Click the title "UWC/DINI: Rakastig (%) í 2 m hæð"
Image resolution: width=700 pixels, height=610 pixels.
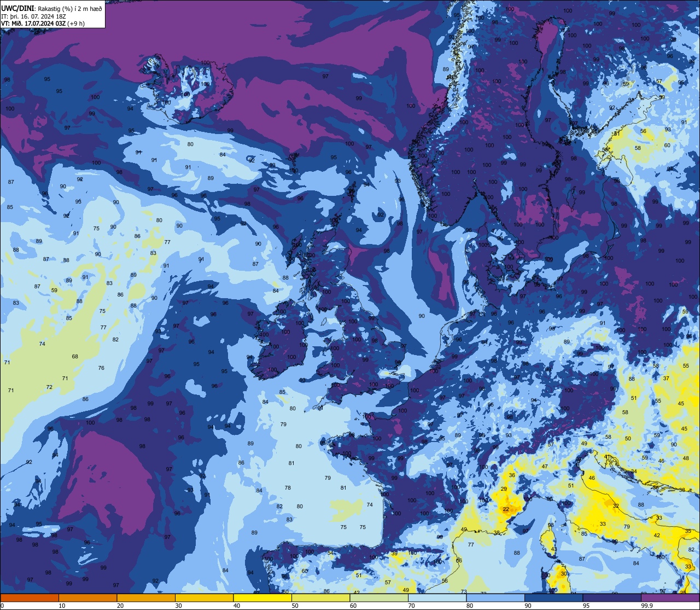coord(51,9)
